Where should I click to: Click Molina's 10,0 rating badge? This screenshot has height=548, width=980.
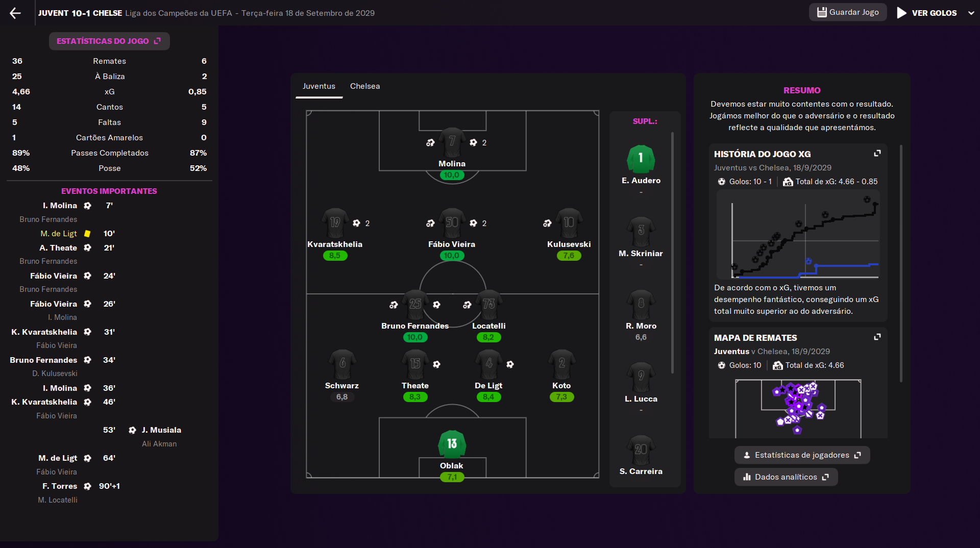452,175
